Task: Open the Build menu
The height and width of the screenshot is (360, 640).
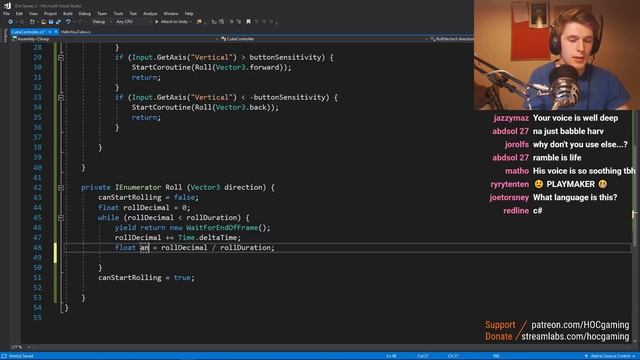Action: pyautogui.click(x=68, y=13)
